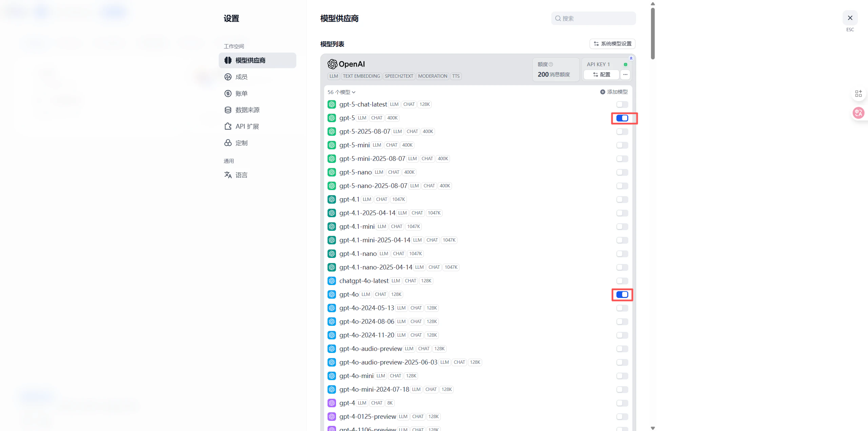Click the gpt-4o-audio-preview model icon
This screenshot has width=868, height=431.
click(x=332, y=349)
